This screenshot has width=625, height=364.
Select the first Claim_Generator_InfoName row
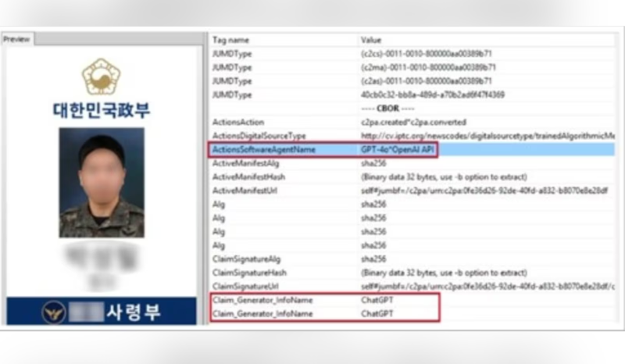tap(261, 301)
